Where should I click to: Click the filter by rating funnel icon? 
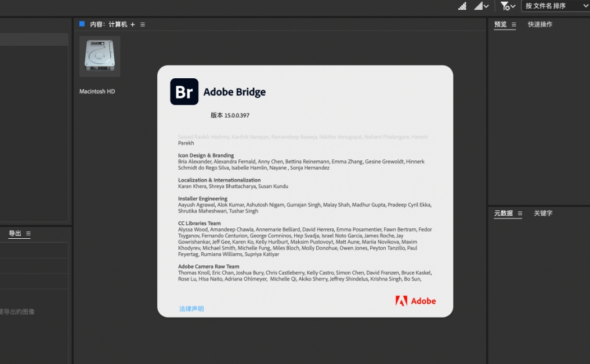(505, 6)
